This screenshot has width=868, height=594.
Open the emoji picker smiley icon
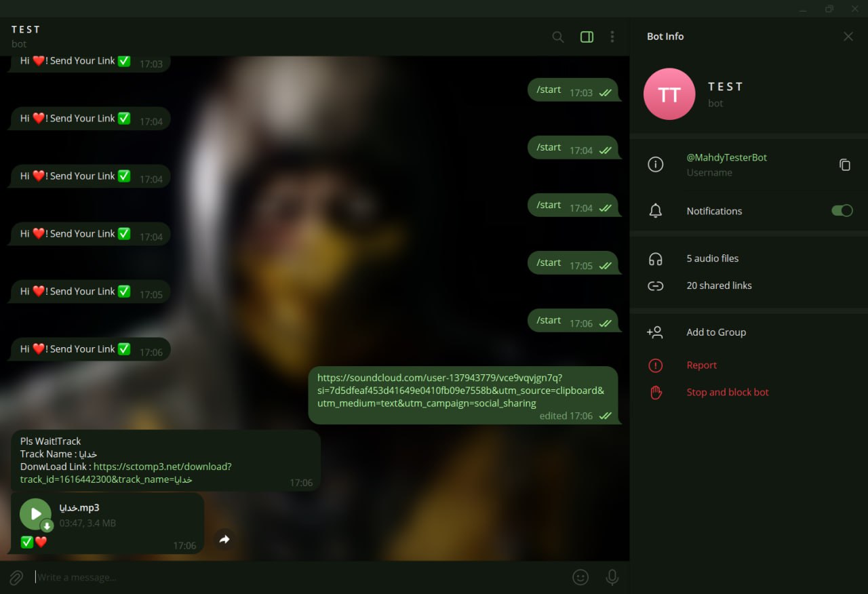coord(580,577)
